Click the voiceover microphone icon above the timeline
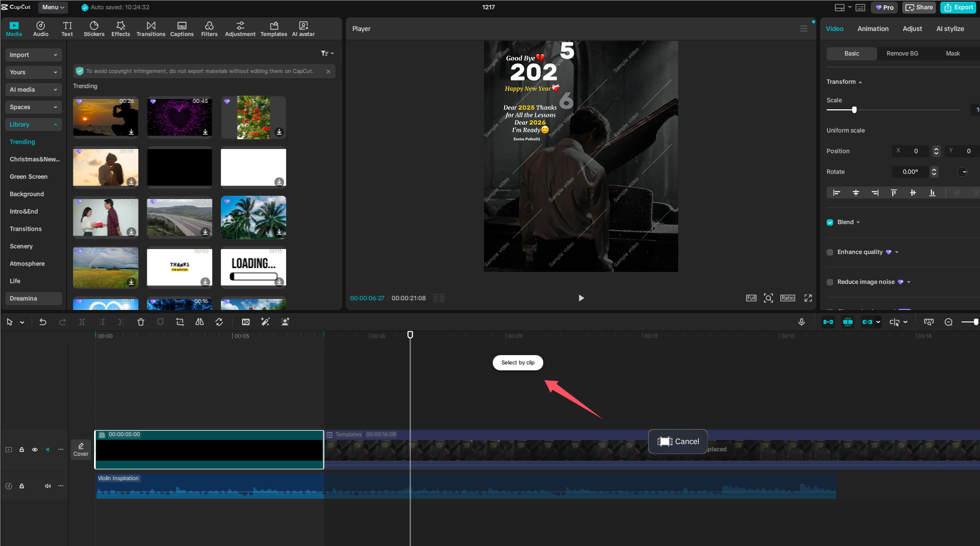The width and height of the screenshot is (980, 546). (x=802, y=321)
